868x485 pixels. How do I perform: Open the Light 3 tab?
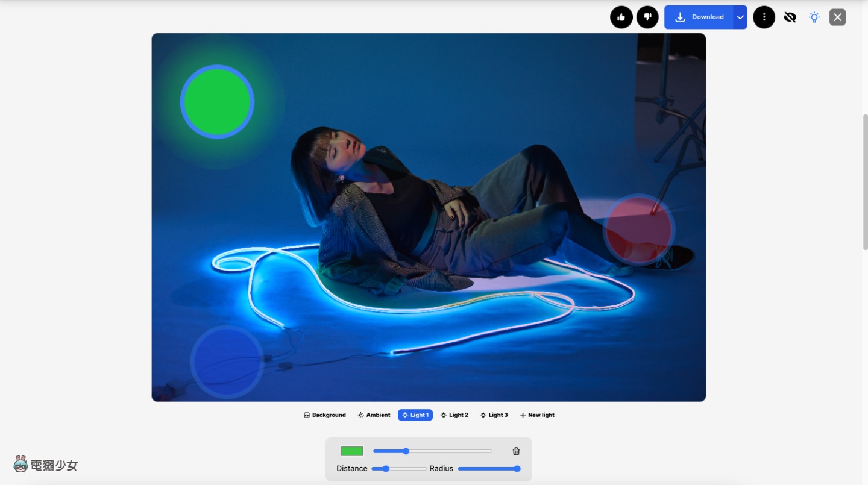pyautogui.click(x=494, y=415)
